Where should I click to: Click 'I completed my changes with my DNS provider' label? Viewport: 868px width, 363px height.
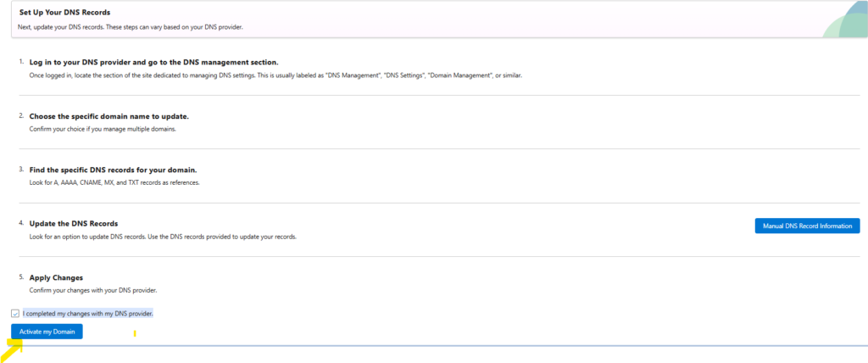click(x=88, y=314)
